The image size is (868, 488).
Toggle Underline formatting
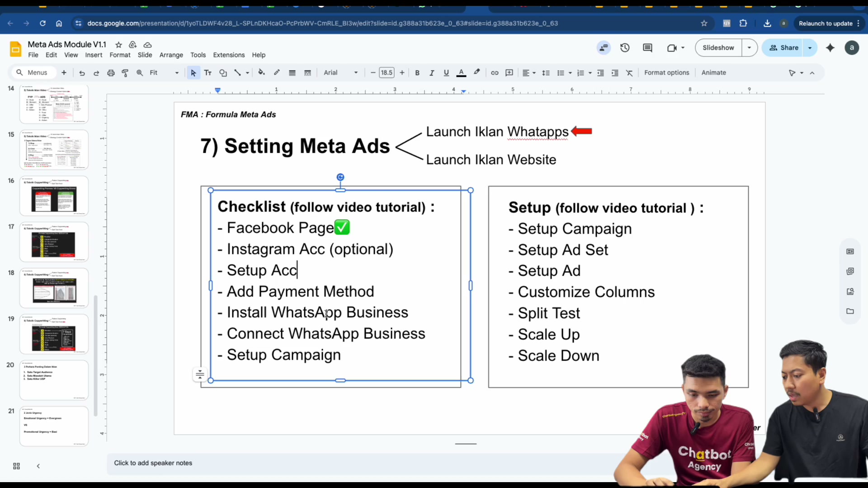[x=446, y=73]
